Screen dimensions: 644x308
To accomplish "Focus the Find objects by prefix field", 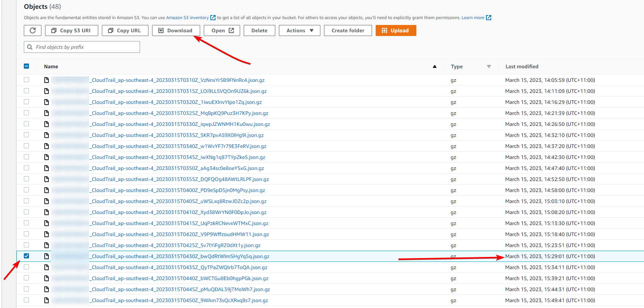I will (82, 47).
